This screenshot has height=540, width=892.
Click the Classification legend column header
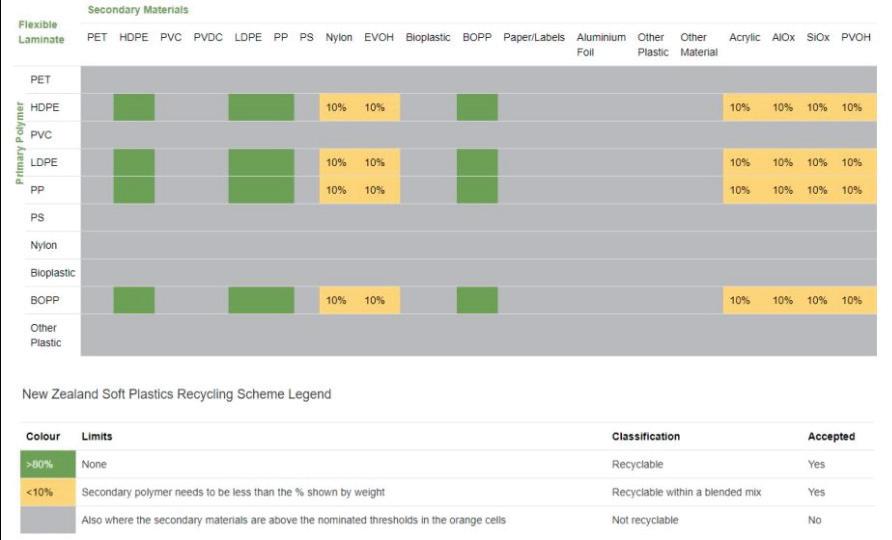[x=646, y=437]
